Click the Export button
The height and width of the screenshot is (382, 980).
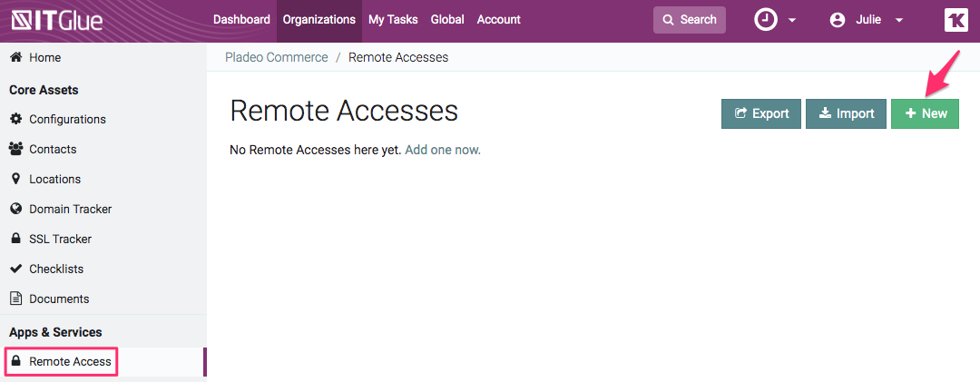760,113
